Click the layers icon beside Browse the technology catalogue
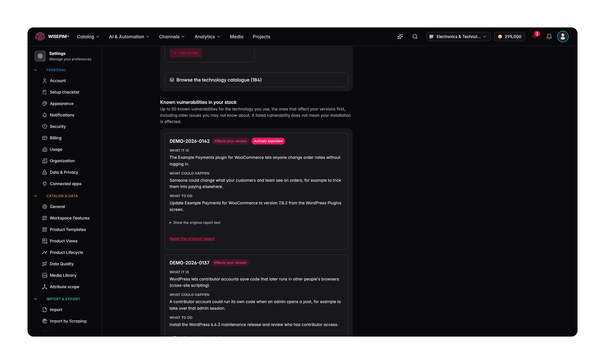 tap(172, 80)
